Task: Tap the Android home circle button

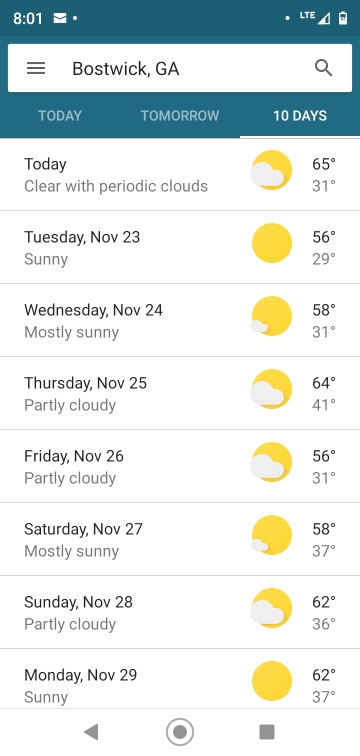Action: pyautogui.click(x=180, y=732)
